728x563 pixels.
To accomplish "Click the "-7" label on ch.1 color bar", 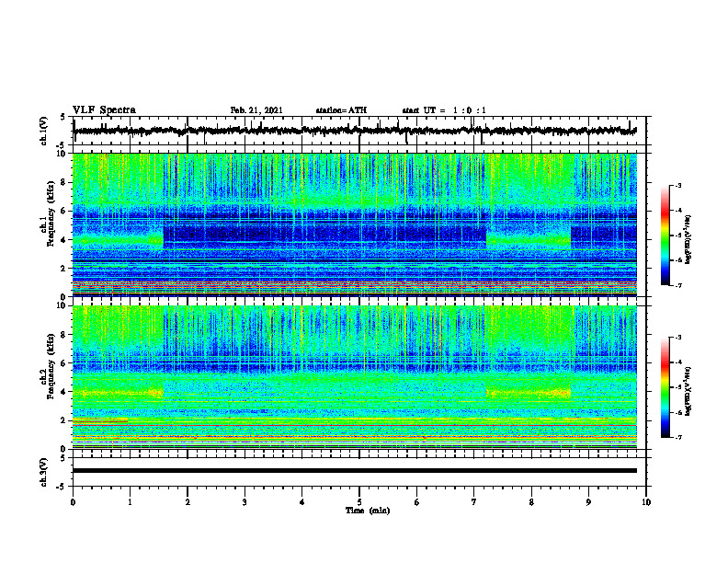I will point(677,285).
